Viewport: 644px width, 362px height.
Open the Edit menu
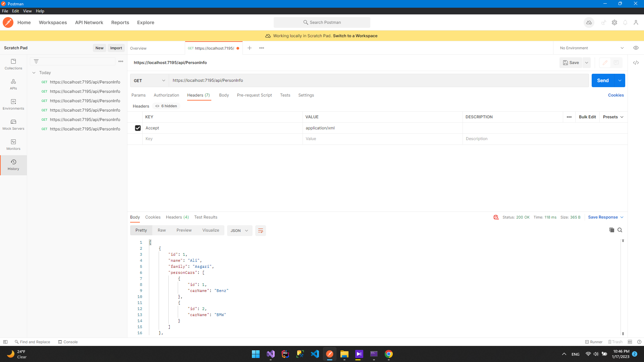[x=15, y=11]
